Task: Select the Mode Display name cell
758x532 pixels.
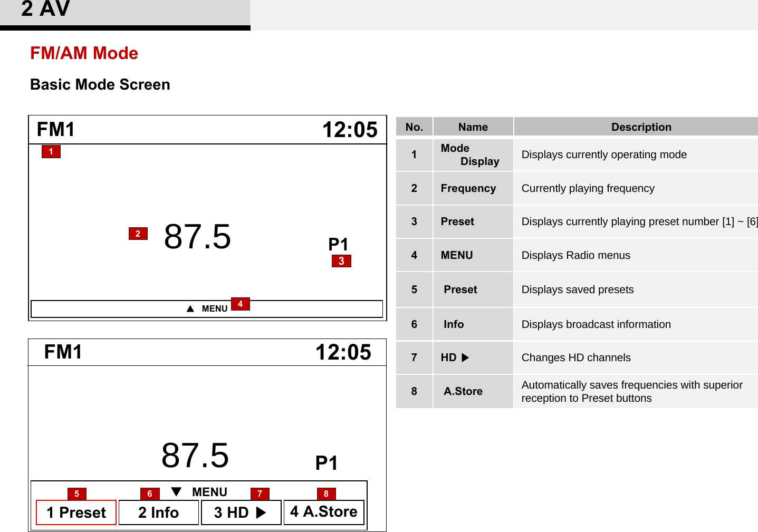Action: pyautogui.click(x=473, y=154)
